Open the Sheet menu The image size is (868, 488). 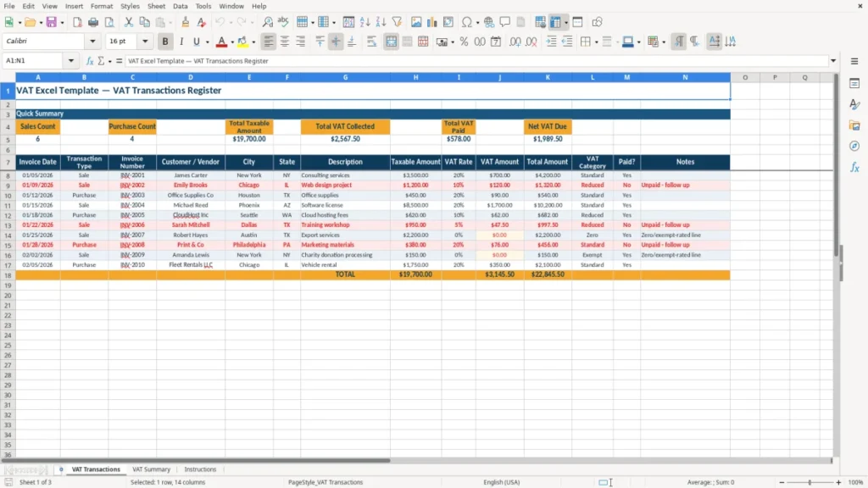coord(156,6)
